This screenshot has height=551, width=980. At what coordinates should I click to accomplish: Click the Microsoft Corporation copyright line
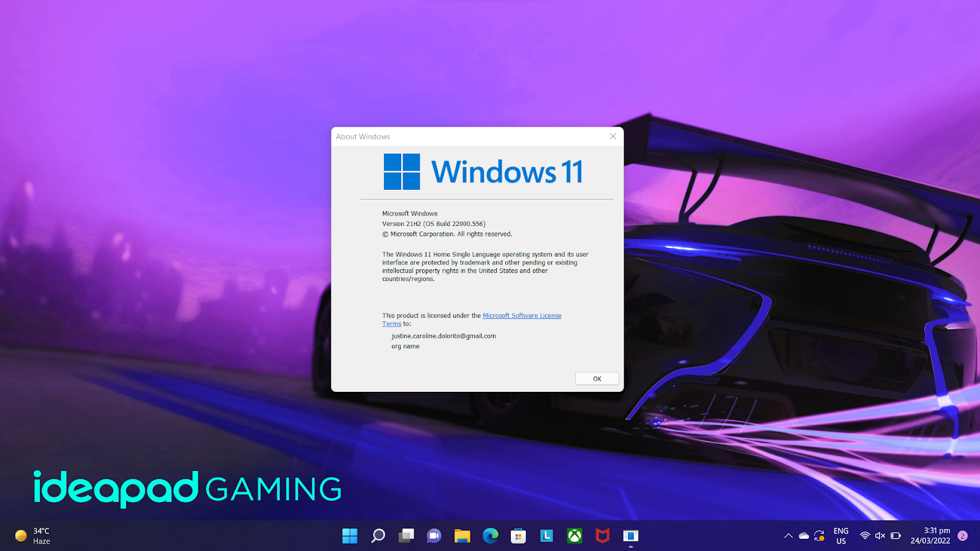(x=447, y=234)
